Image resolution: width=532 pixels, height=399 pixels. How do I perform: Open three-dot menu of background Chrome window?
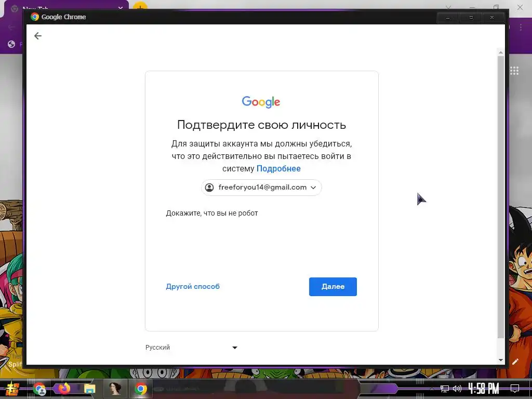click(521, 28)
